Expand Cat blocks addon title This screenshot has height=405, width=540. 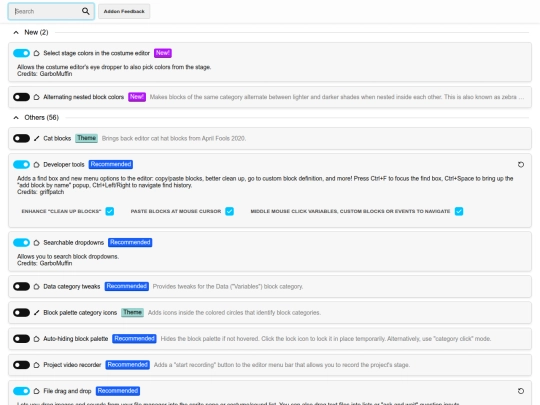(x=57, y=138)
